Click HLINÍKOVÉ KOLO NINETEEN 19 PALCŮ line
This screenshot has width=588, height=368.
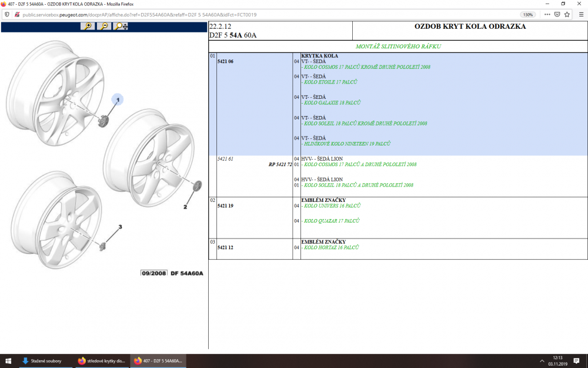tap(346, 144)
